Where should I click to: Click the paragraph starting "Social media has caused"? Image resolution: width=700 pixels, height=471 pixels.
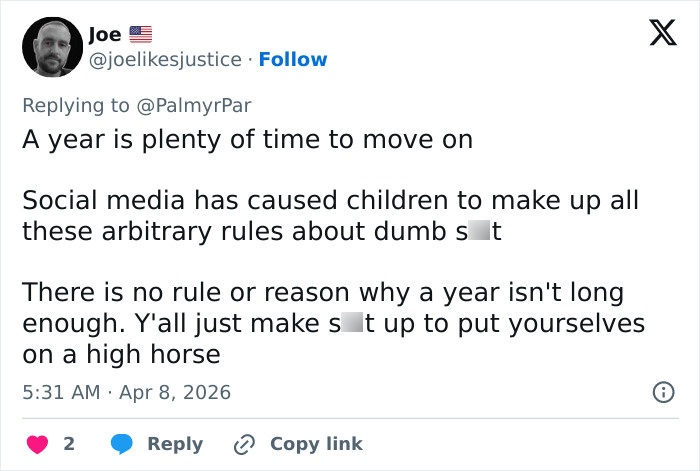pyautogui.click(x=330, y=216)
